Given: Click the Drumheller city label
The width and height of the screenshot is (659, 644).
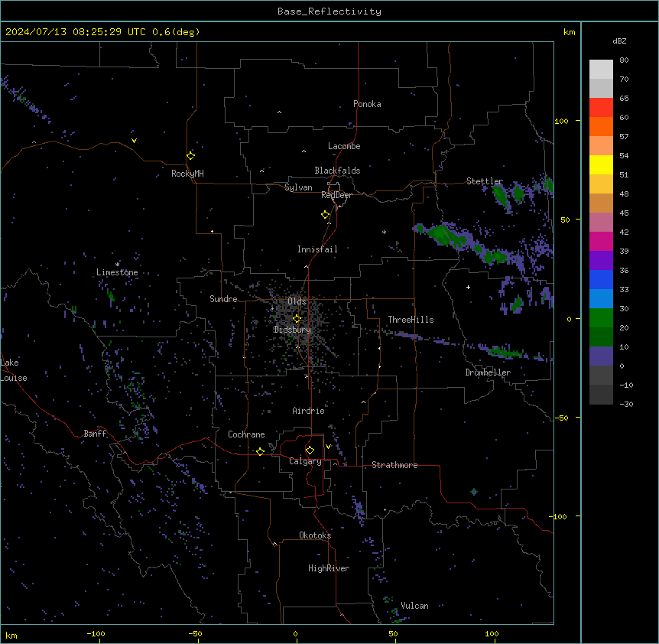Looking at the screenshot, I should point(488,372).
